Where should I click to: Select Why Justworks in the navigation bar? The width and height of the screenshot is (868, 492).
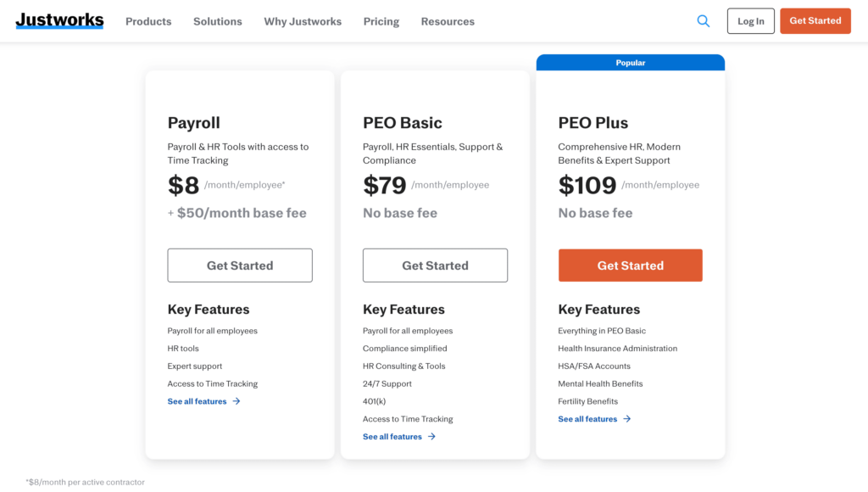pos(303,21)
